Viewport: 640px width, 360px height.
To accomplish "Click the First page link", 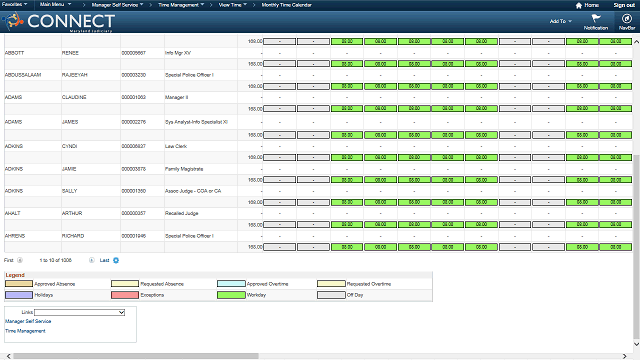I will [x=9, y=260].
